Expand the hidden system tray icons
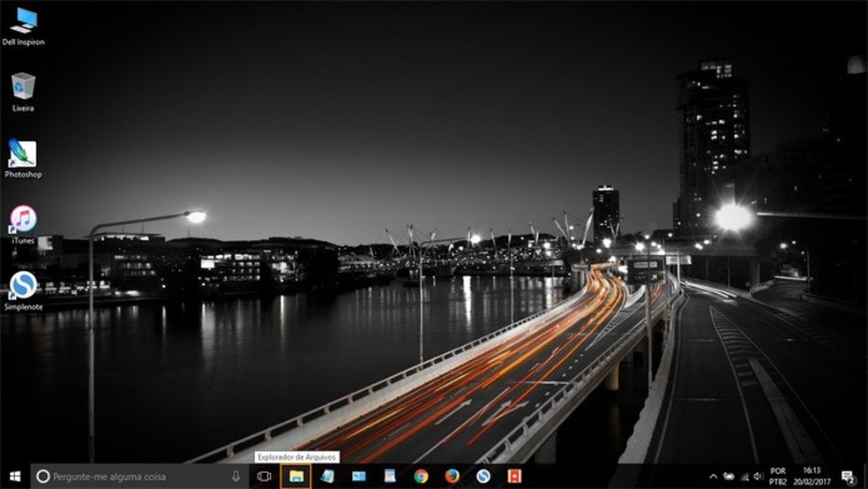 pyautogui.click(x=714, y=477)
